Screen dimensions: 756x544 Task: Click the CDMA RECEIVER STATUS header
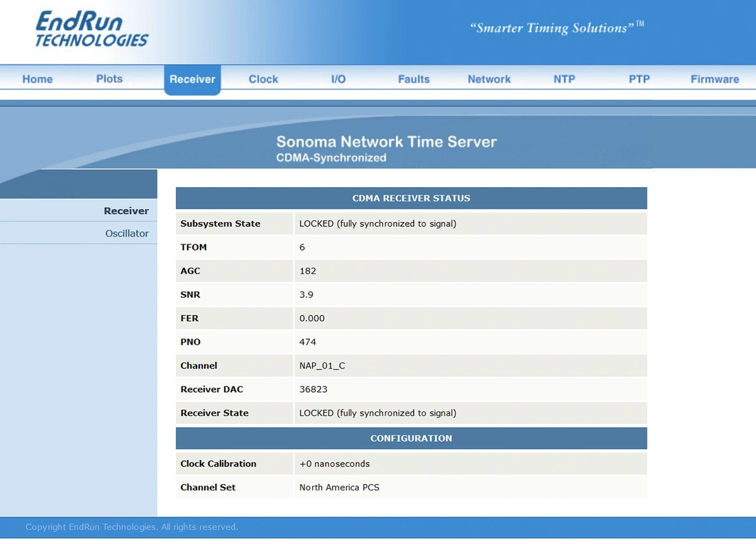point(411,198)
